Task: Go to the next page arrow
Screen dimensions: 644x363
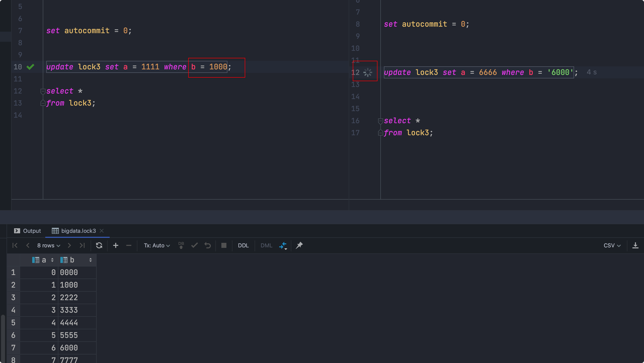Action: click(69, 245)
